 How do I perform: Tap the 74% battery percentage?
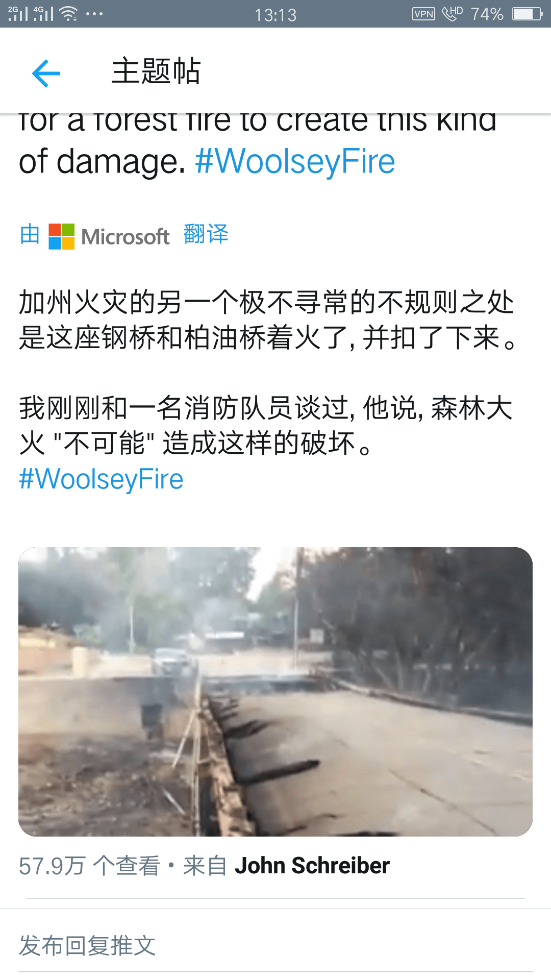487,14
